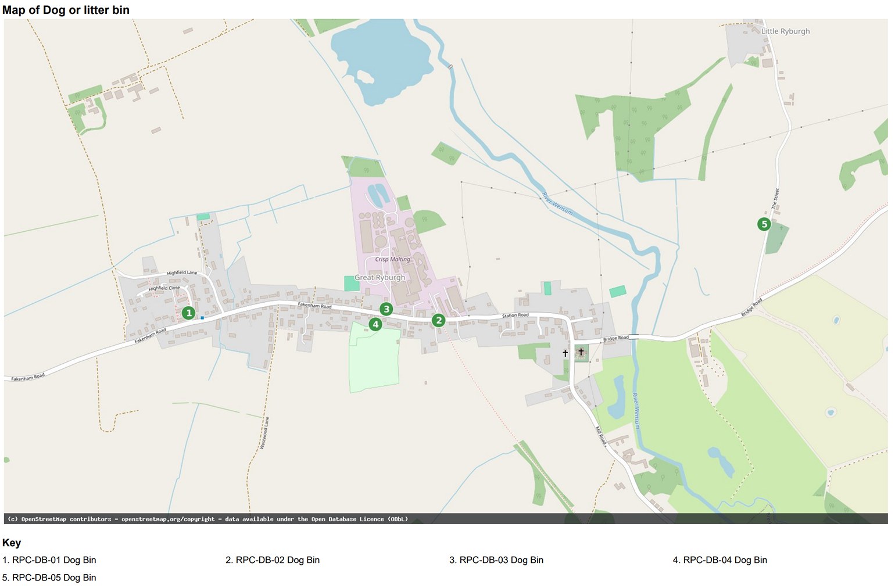Click map marker number 1
Image resolution: width=895 pixels, height=588 pixels.
188,313
